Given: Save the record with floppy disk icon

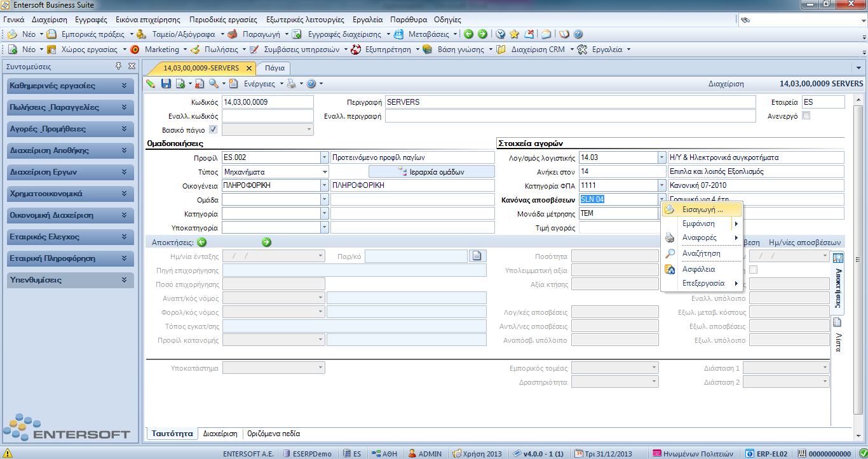Looking at the screenshot, I should point(166,83).
